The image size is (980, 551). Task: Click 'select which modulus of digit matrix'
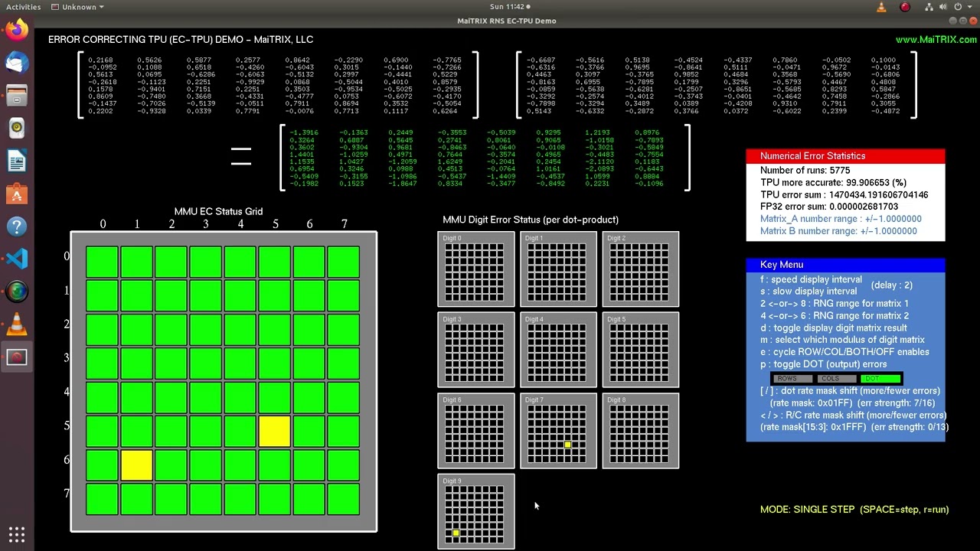[842, 340]
